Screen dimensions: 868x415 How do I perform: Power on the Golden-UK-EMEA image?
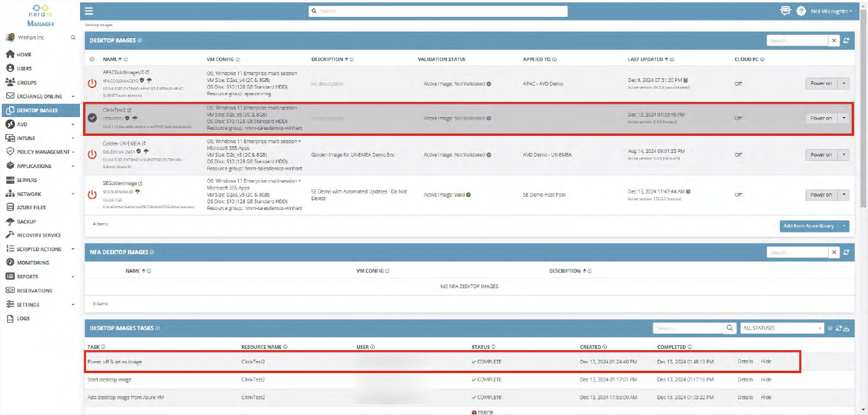tap(821, 155)
